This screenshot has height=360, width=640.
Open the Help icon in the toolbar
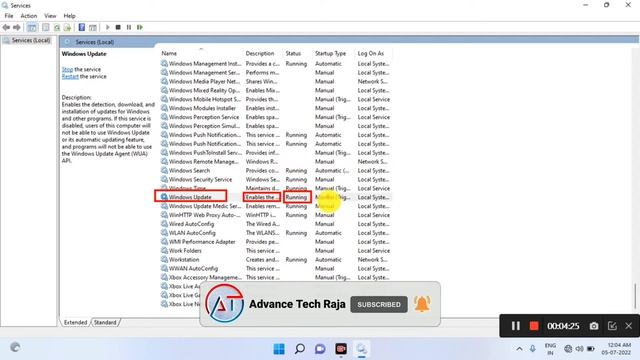pyautogui.click(x=82, y=27)
